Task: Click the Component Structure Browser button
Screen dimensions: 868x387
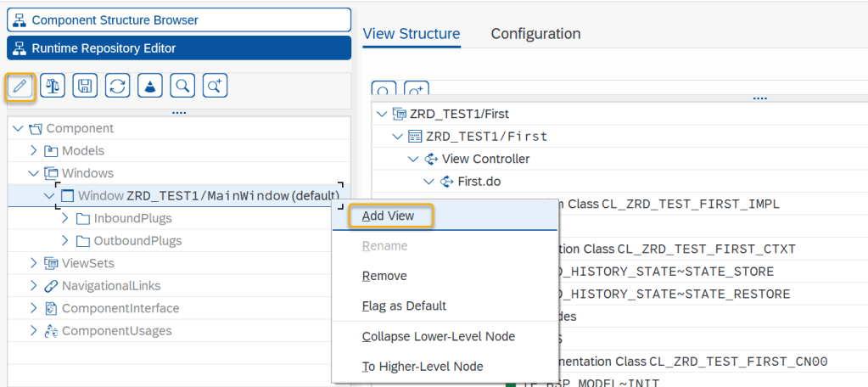Action: point(179,20)
